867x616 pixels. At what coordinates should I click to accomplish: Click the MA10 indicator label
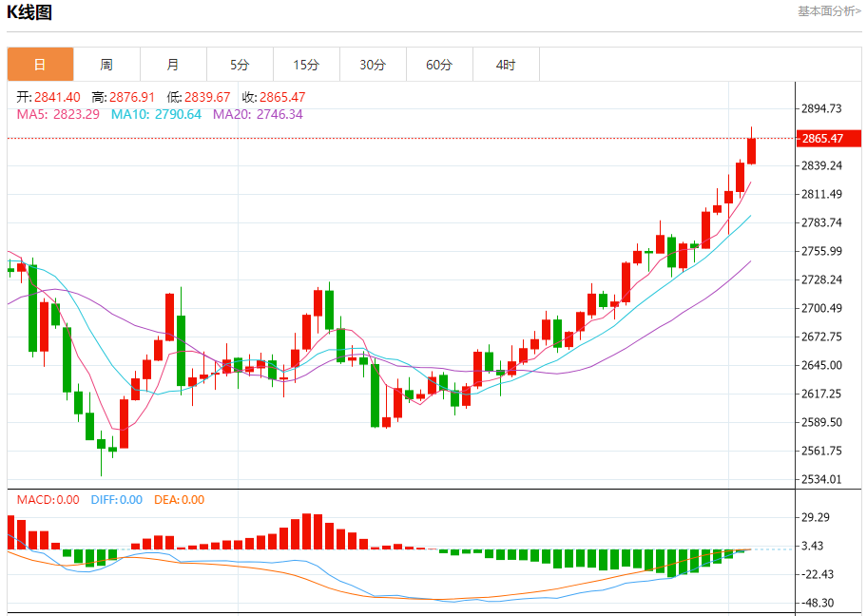click(157, 114)
